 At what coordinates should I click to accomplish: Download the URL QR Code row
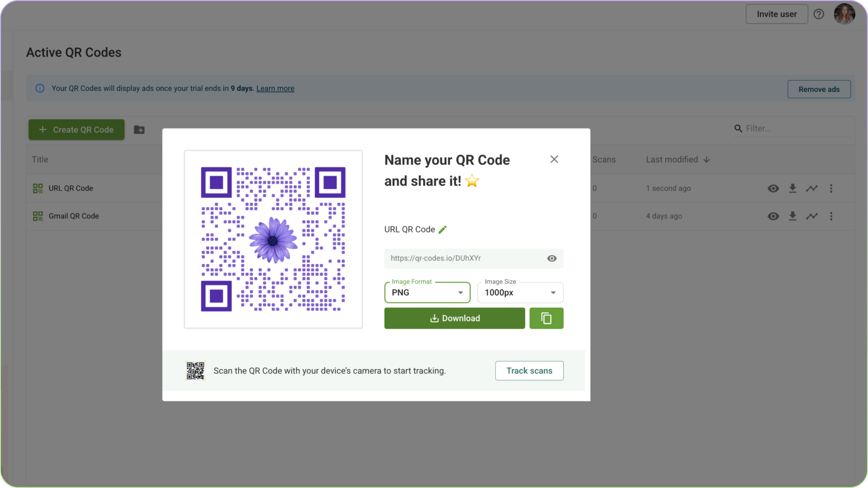pos(793,189)
